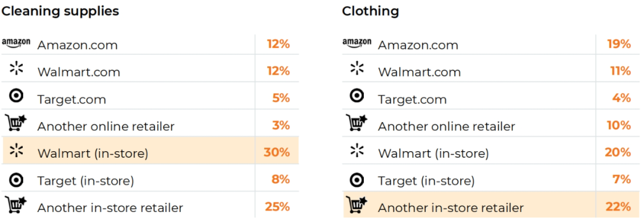
Task: Click the Target bullseye icon beside Target (in-store) in Clothing
Action: (357, 179)
